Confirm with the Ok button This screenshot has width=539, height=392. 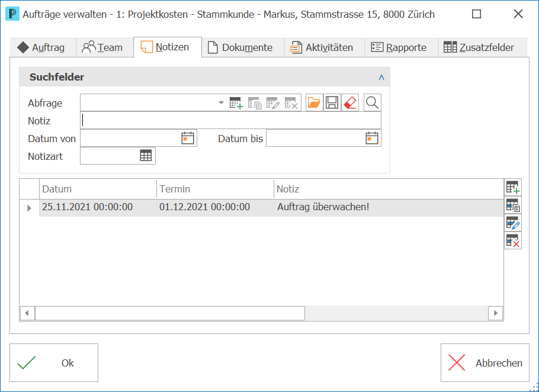(x=54, y=363)
